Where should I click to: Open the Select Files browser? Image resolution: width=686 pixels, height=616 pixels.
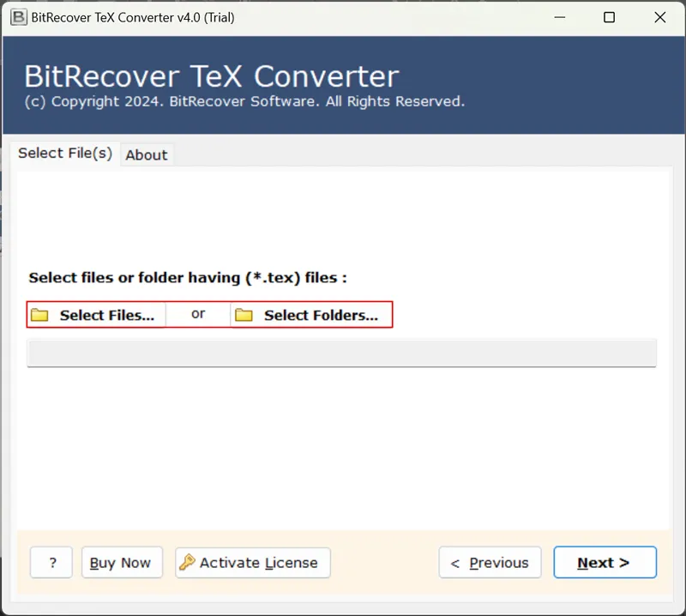pyautogui.click(x=96, y=314)
